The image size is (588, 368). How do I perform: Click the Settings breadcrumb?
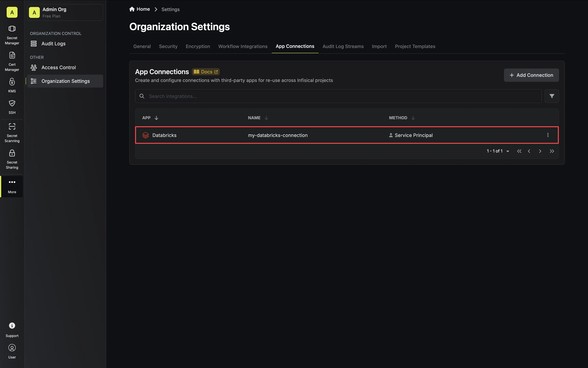pos(170,9)
